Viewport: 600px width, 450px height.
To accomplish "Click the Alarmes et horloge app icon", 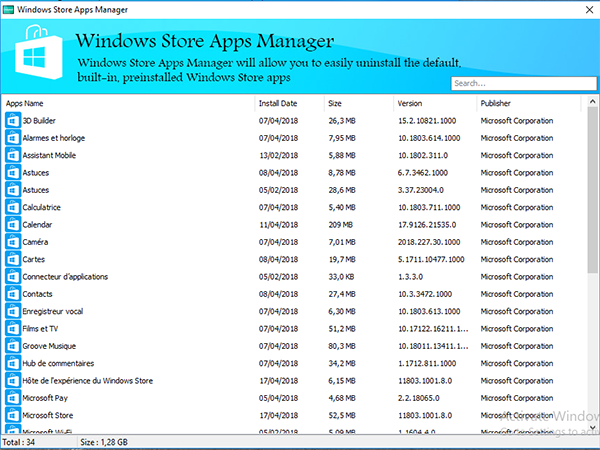I will [13, 138].
